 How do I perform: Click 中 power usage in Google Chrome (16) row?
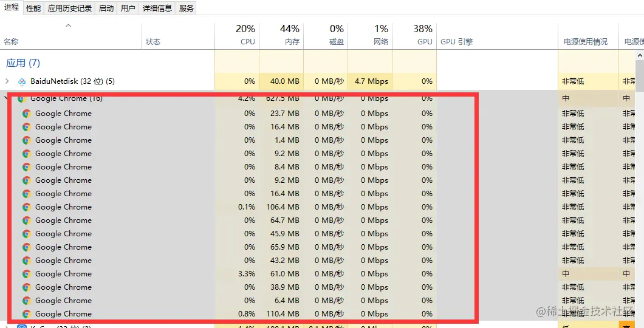point(566,98)
